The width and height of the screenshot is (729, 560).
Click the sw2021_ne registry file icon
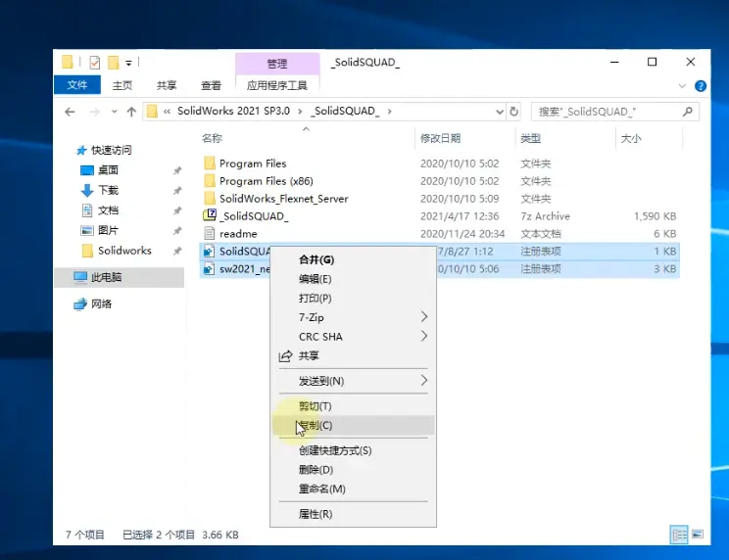[x=210, y=269]
